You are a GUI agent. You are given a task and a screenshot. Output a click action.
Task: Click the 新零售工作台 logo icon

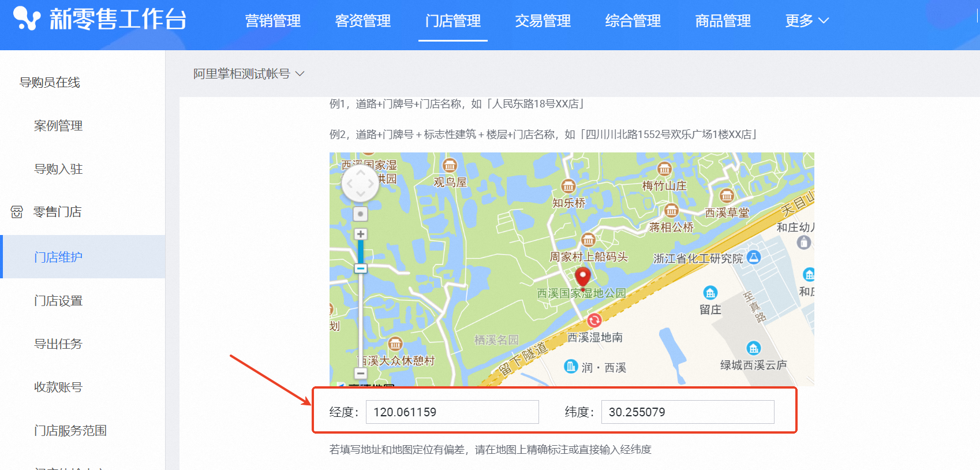point(27,18)
